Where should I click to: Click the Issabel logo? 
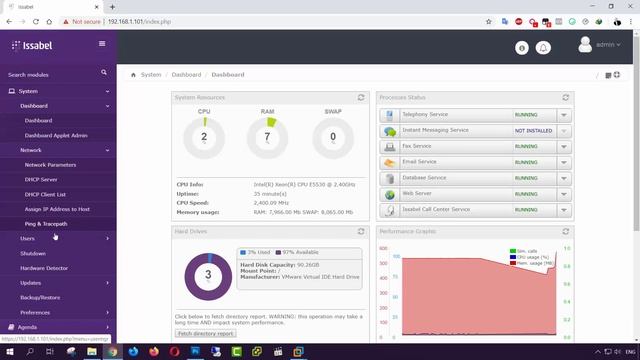[32, 45]
